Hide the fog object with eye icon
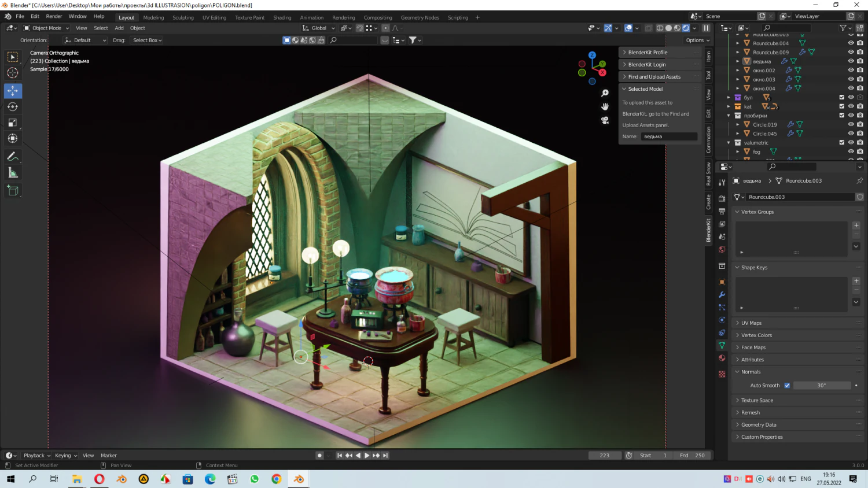This screenshot has height=488, width=868. 851,151
